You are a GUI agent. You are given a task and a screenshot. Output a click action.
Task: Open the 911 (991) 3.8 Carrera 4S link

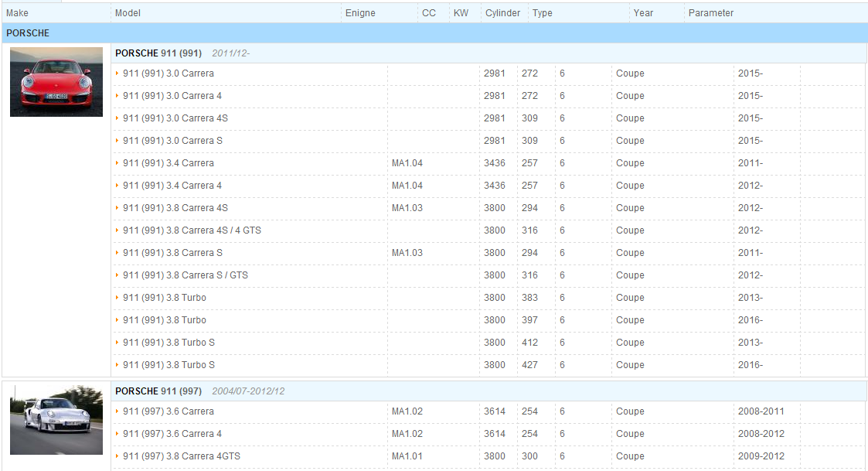[175, 208]
